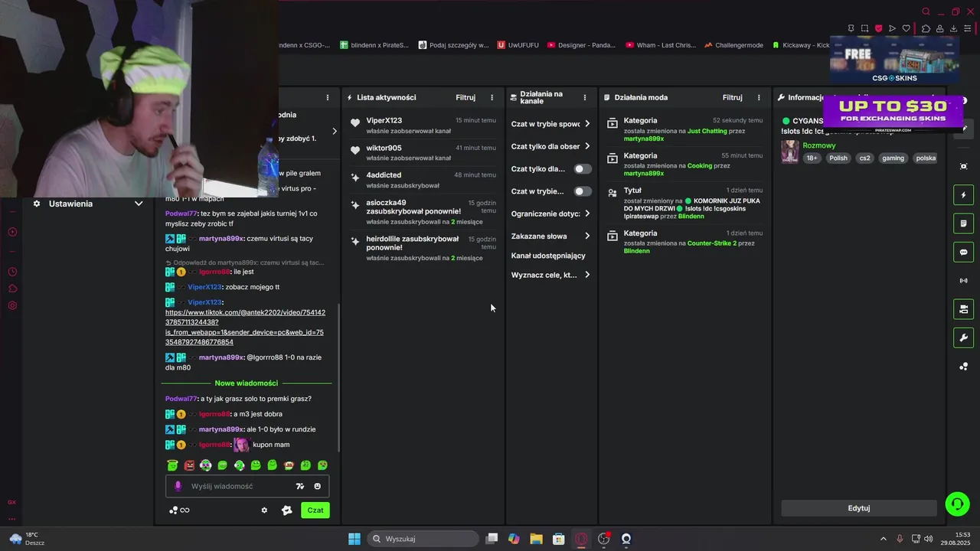Open Filtruj in Lista aktywności panel
Image resolution: width=980 pixels, height=551 pixels.
(x=465, y=97)
